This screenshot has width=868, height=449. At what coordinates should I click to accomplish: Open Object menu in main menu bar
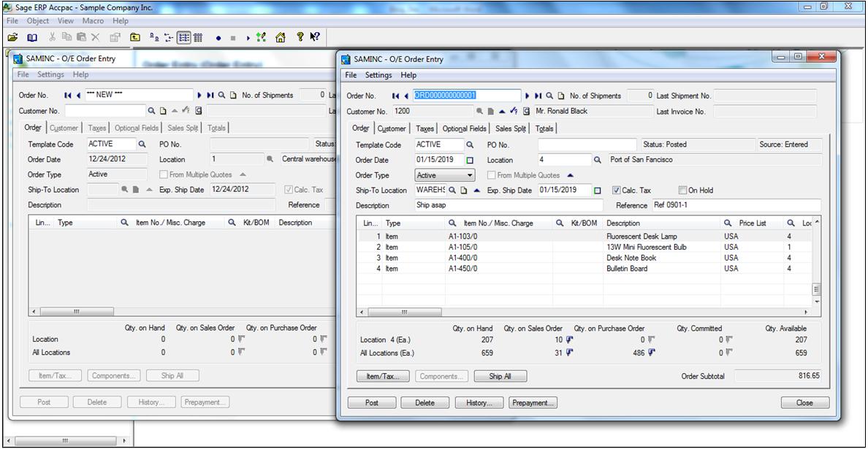(x=38, y=21)
